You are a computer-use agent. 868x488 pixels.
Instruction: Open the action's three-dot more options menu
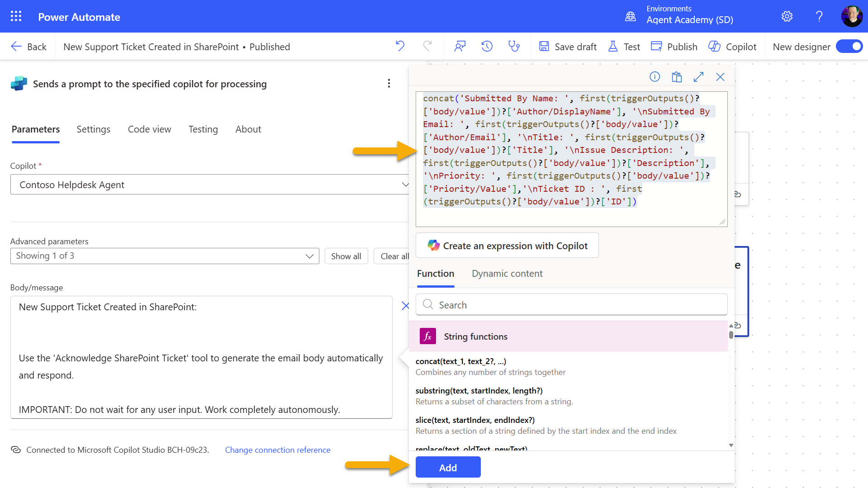click(x=389, y=83)
